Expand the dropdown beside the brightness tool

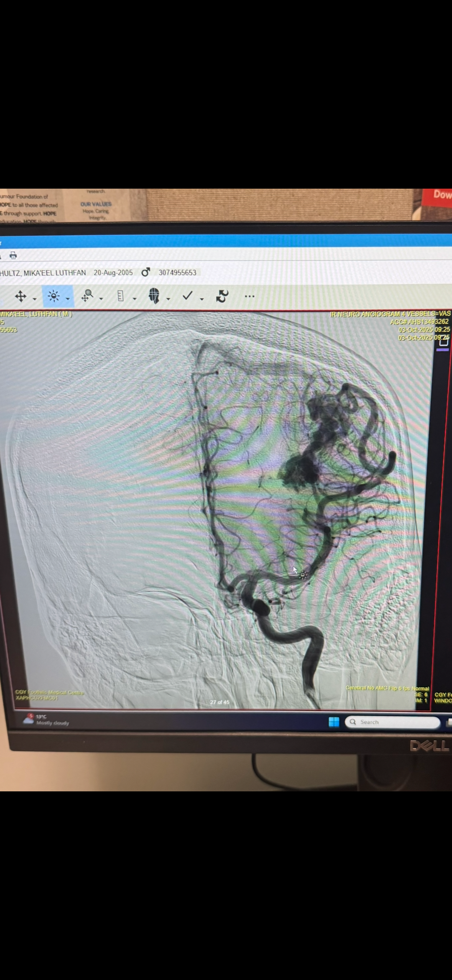coord(68,299)
